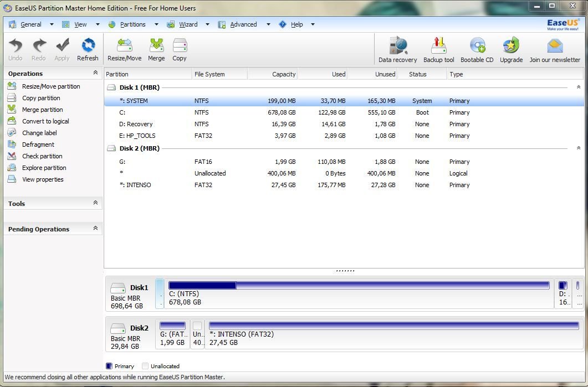Click the Primary legend color swatch
Viewport: 588px width, 387px height.
click(x=109, y=366)
